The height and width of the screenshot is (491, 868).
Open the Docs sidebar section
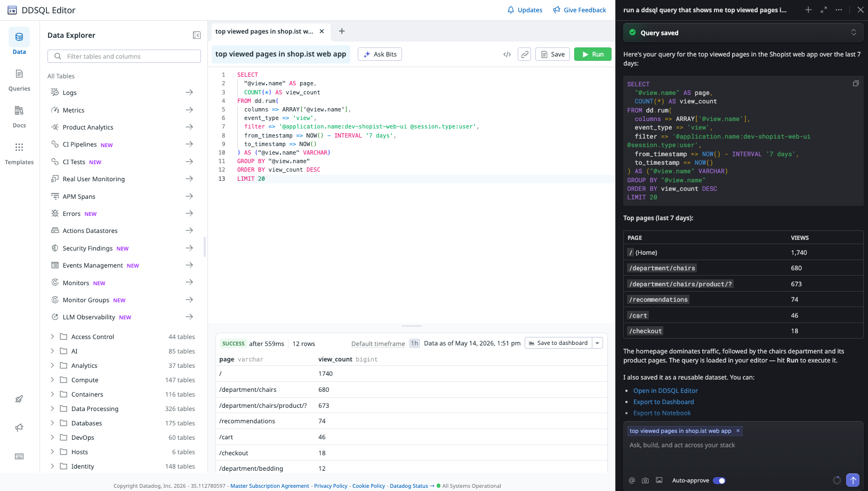[x=19, y=116]
